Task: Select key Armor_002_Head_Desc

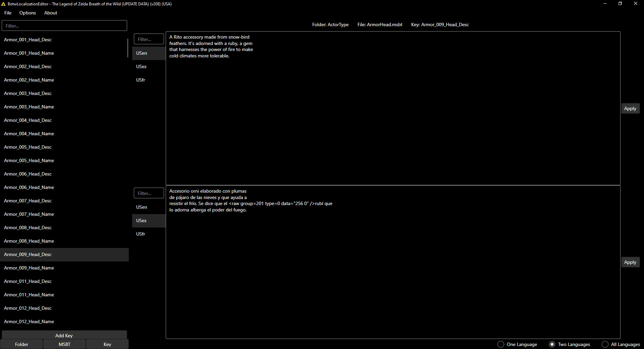Action: pyautogui.click(x=64, y=66)
